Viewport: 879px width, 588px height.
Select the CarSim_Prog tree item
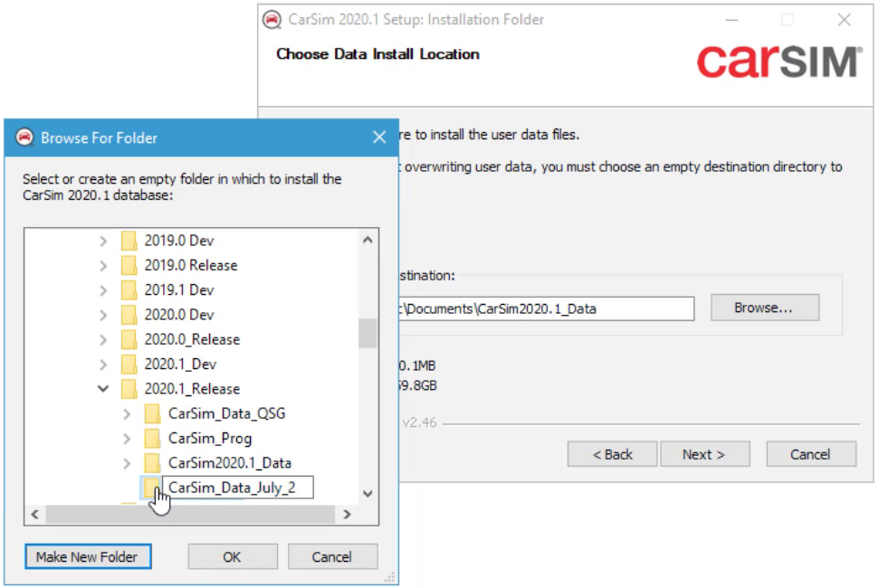210,438
